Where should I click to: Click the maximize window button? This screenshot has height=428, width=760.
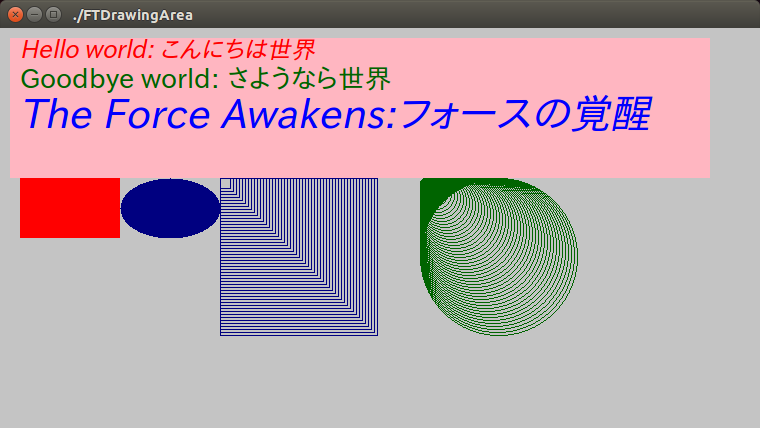(x=53, y=15)
